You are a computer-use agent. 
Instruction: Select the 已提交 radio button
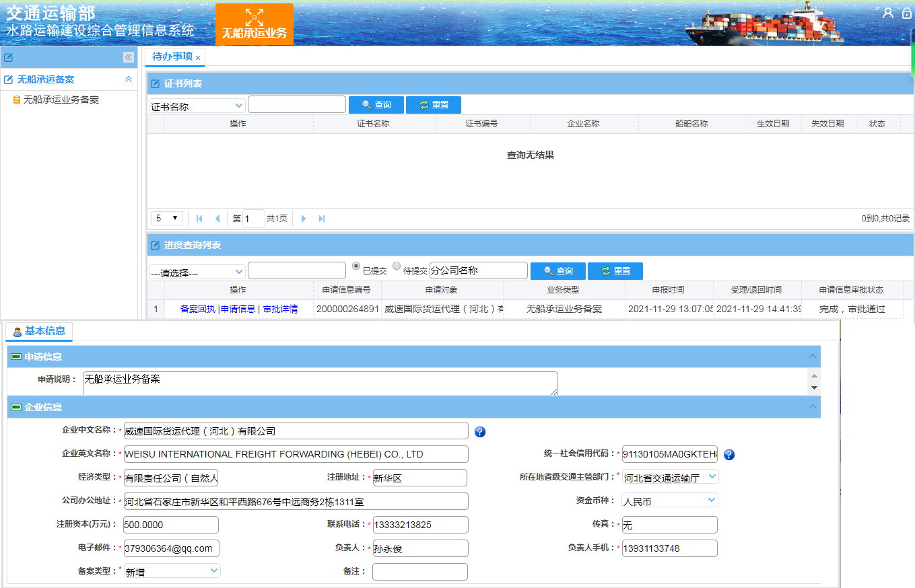(355, 266)
